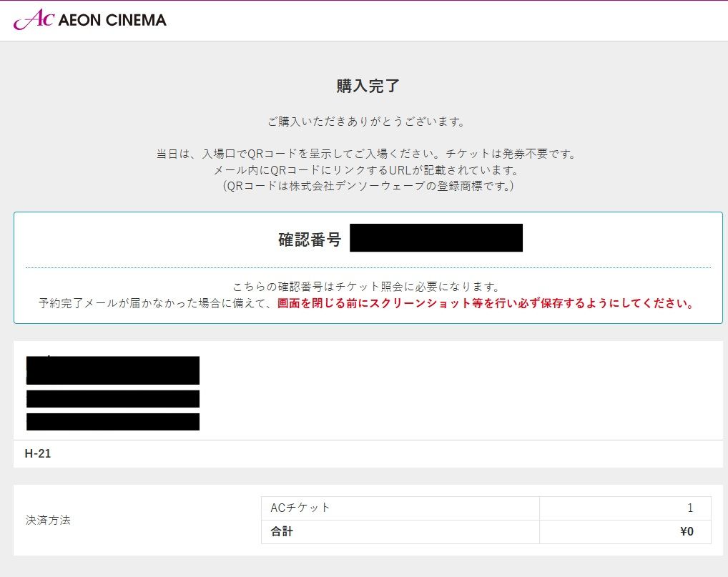Click the ご購入いただきありがとうございます message
The image size is (728, 577).
click(x=367, y=122)
